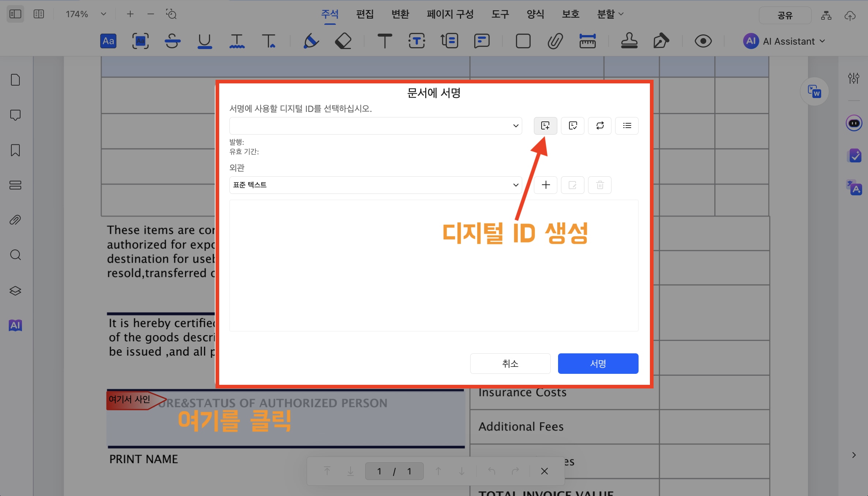
Task: Select the sticky note comment tool
Action: pyautogui.click(x=482, y=41)
